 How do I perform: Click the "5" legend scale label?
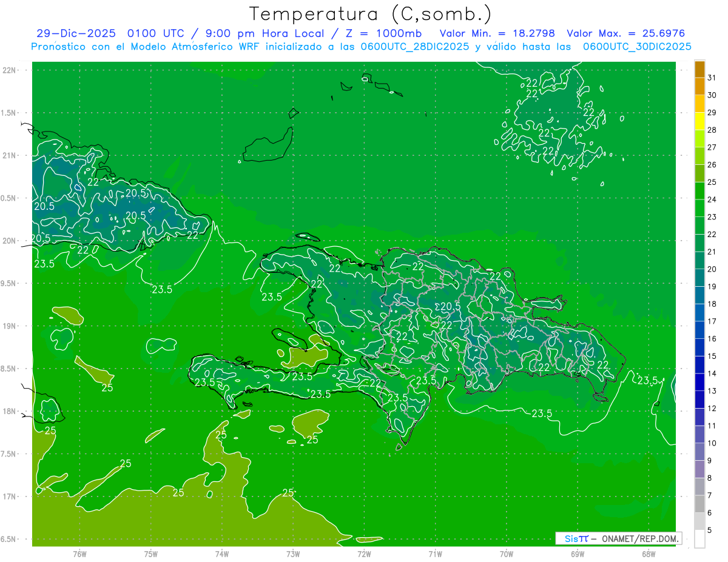(710, 530)
